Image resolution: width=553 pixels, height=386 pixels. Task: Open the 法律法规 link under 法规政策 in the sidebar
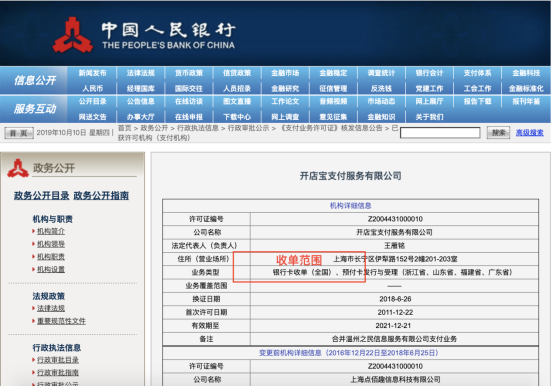click(x=51, y=308)
